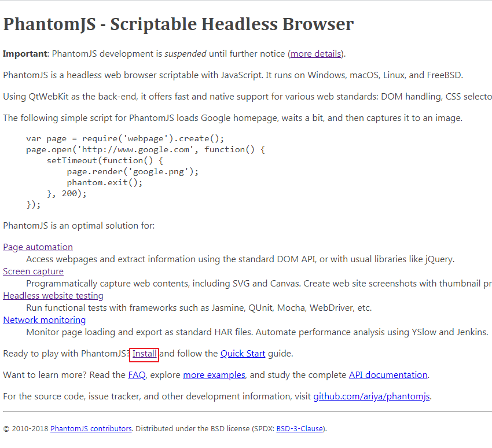Click the text 'Ready to play with PhantomJS?'
Image resolution: width=492 pixels, height=448 pixels.
pos(67,354)
